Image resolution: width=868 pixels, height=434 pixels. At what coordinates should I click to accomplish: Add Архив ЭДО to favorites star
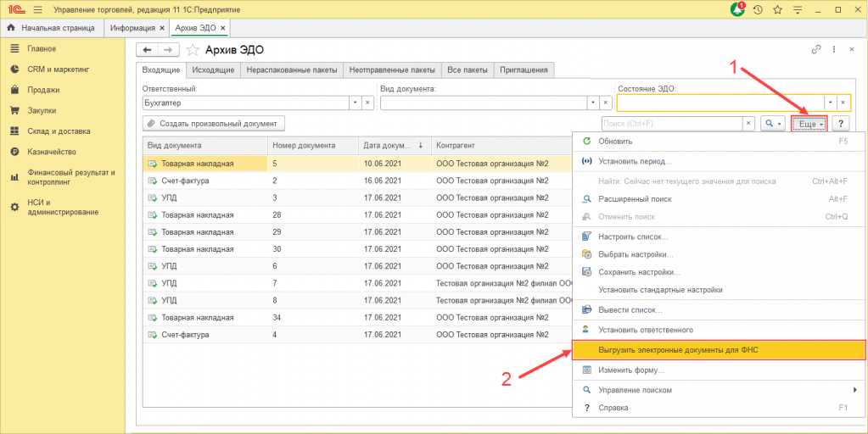tap(193, 50)
